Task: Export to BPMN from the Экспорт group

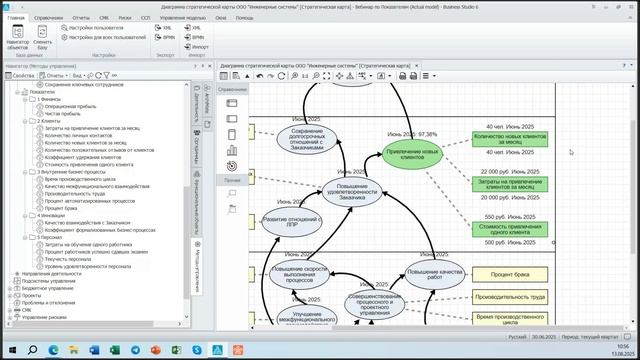Action: [x=165, y=37]
